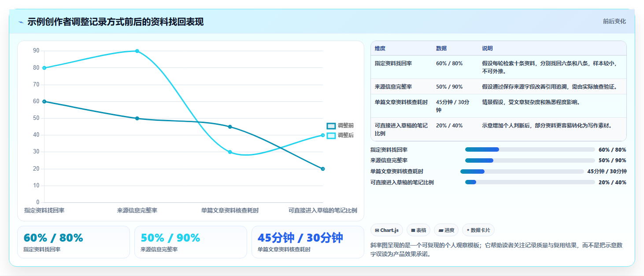Click the 维度 table column header

[x=380, y=48]
